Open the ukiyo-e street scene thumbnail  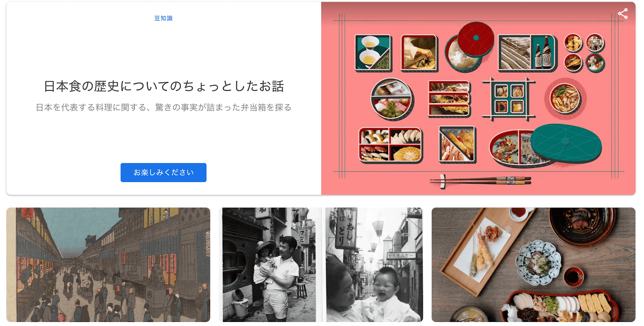[x=108, y=264]
